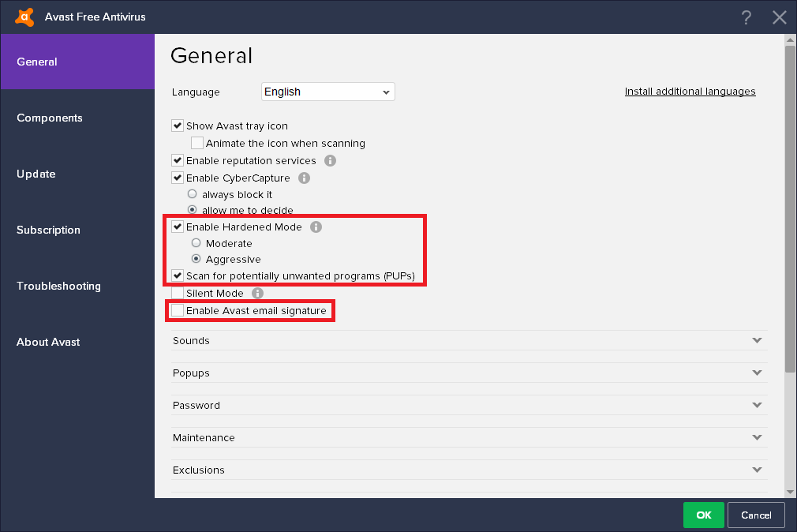Viewport: 797px width, 532px height.
Task: Check the Silent Mode checkbox
Action: 178,293
